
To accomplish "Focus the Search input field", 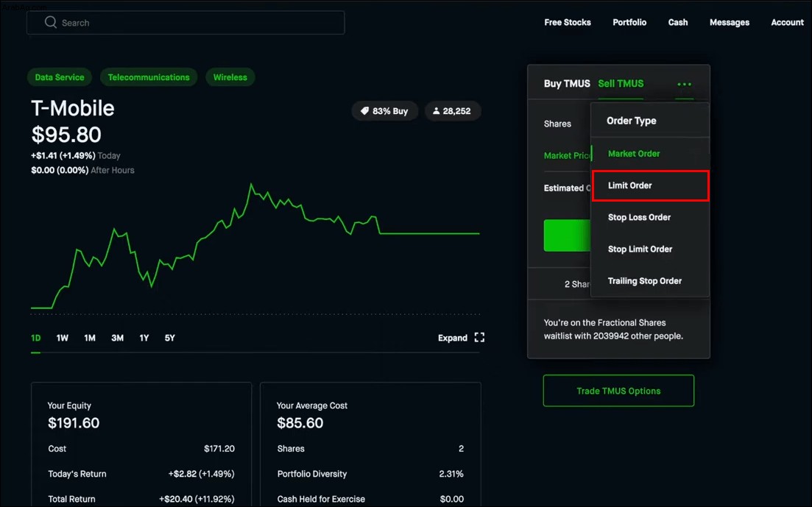I will pyautogui.click(x=186, y=23).
